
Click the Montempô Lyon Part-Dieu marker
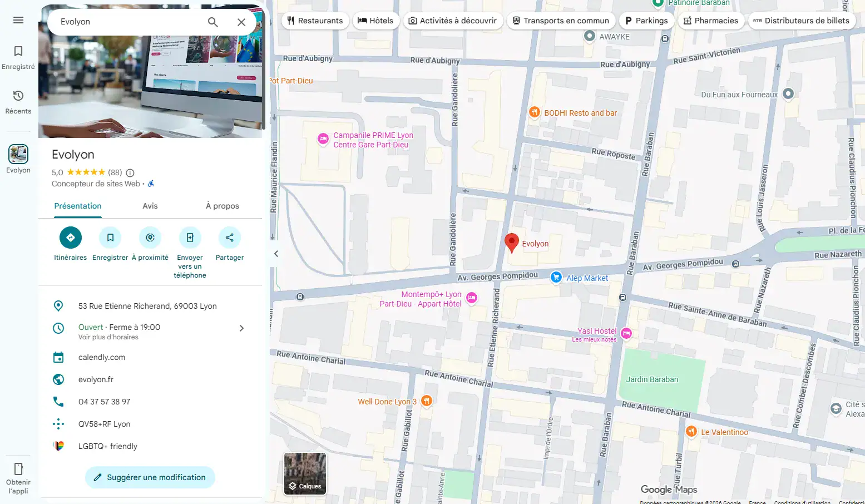pos(472,298)
